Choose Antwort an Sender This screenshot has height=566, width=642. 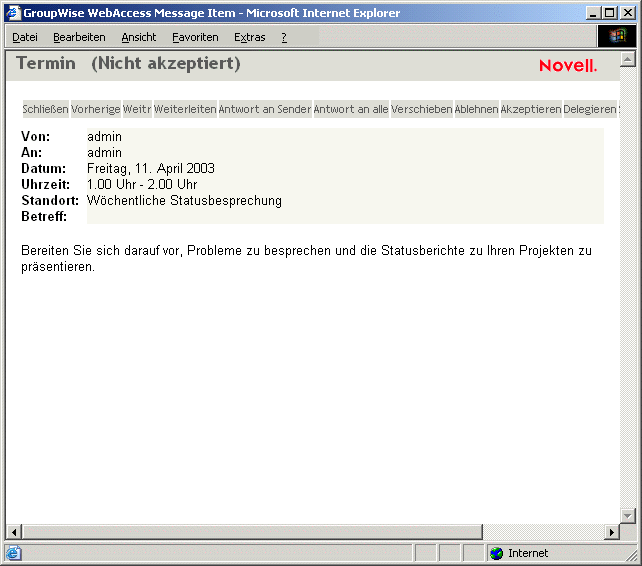click(x=265, y=109)
